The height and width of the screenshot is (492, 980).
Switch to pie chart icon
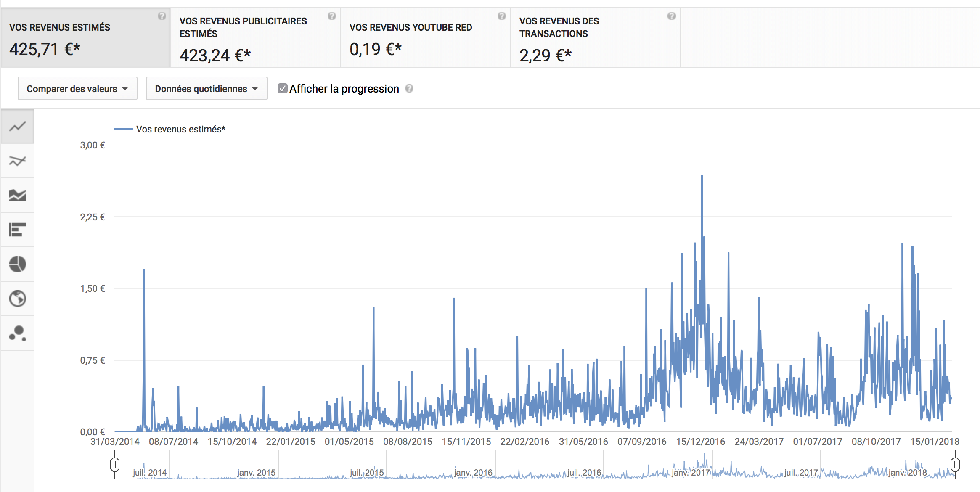17,265
